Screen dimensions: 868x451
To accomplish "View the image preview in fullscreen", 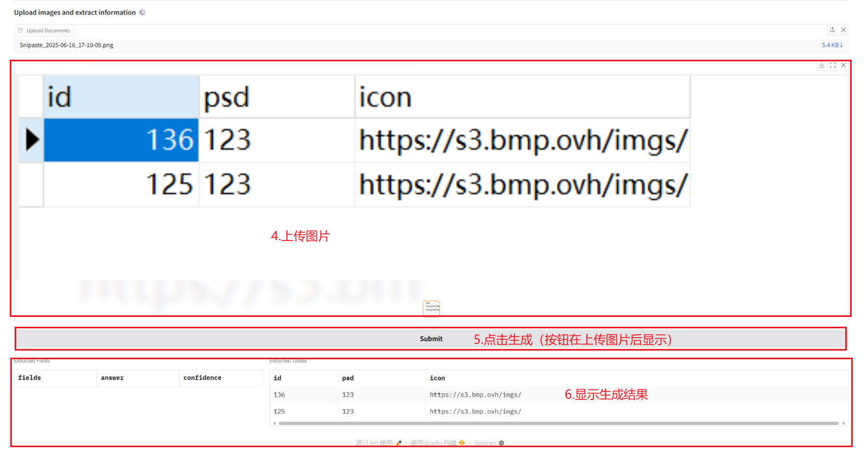I will pos(833,65).
